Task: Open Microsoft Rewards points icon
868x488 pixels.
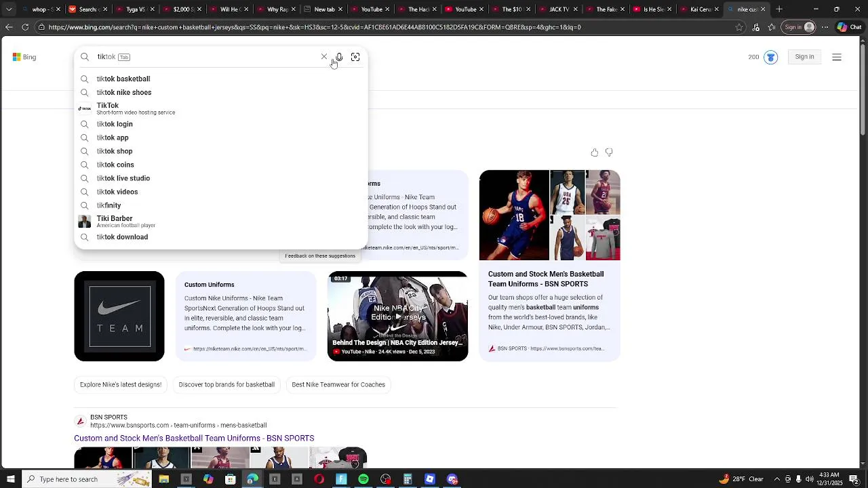Action: coord(770,57)
